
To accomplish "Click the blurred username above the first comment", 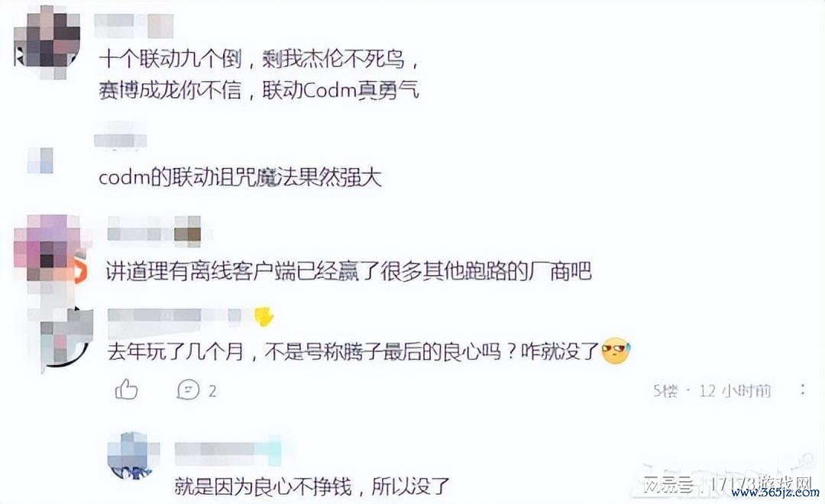I will (x=134, y=26).
